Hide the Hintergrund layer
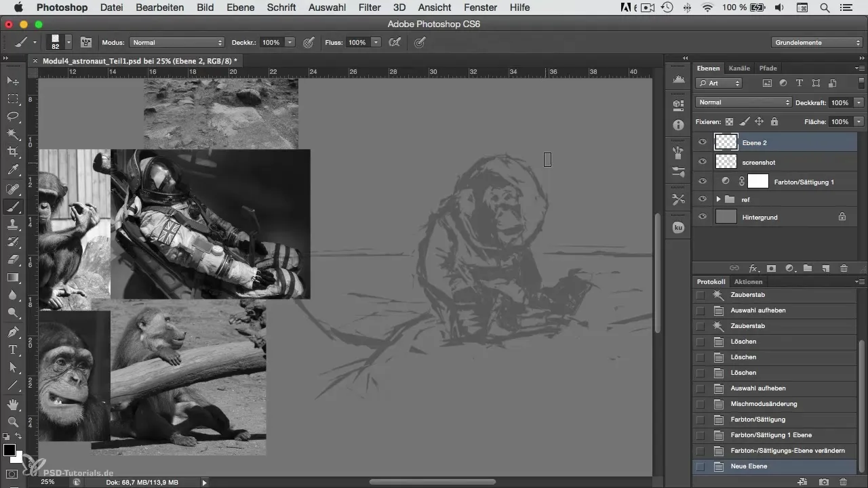Viewport: 868px width, 488px height. (703, 217)
